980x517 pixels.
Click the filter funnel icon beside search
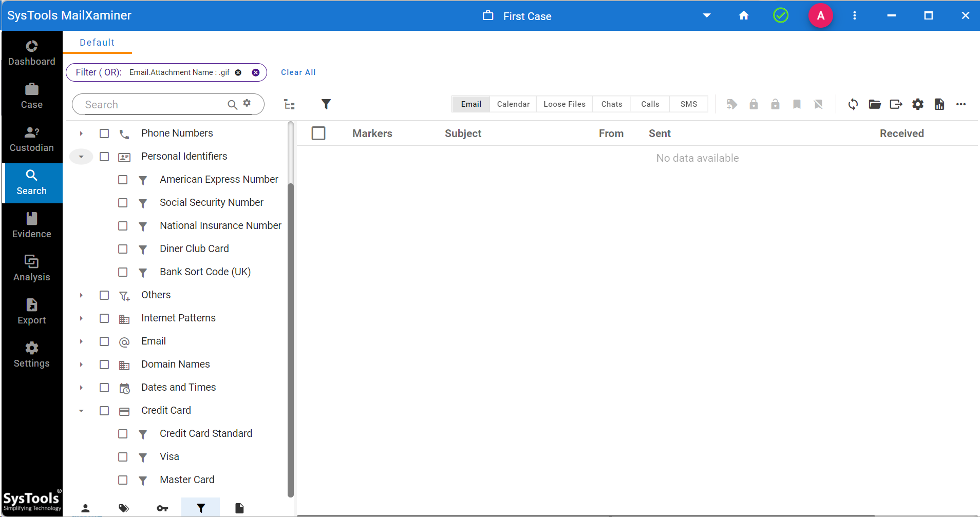pos(326,104)
